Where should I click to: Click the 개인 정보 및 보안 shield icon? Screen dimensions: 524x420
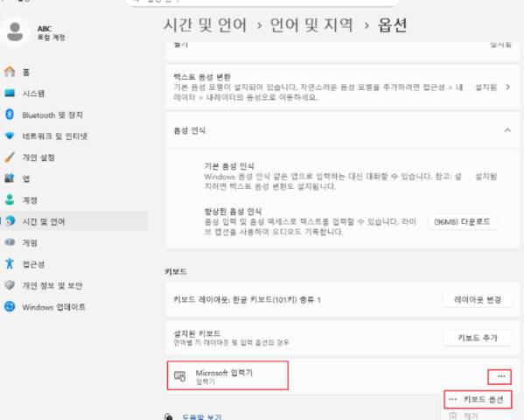point(10,285)
